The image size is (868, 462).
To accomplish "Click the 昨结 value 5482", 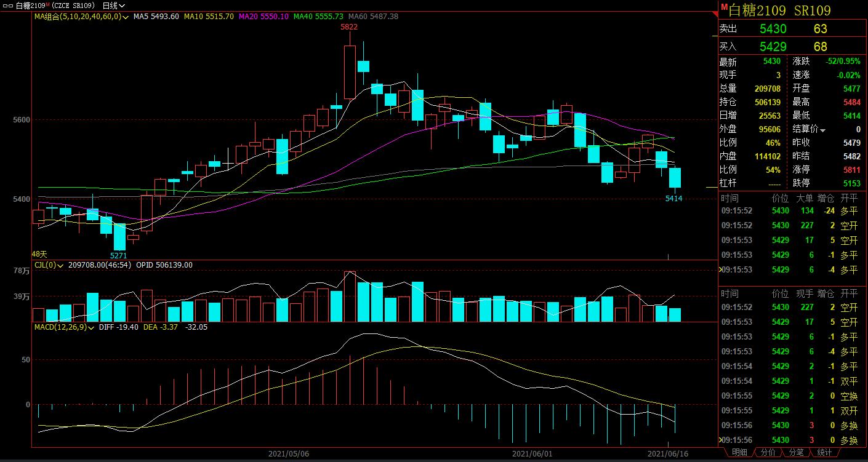I will pyautogui.click(x=852, y=156).
